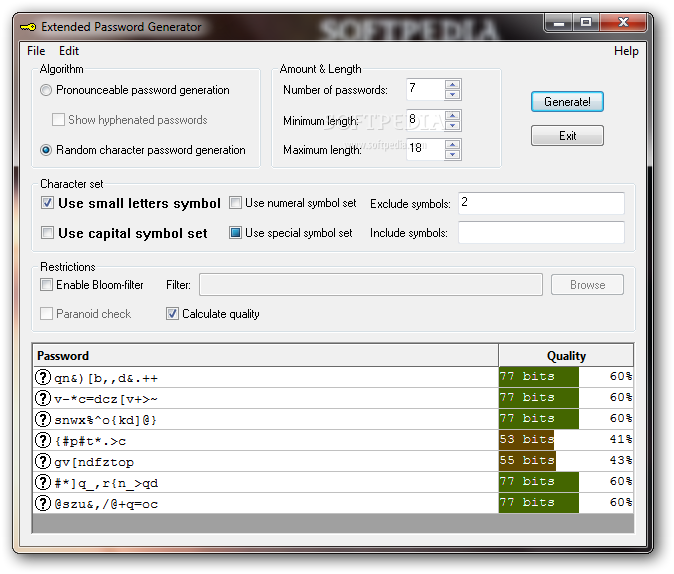The width and height of the screenshot is (674, 574).
Task: Uncheck Use small letters symbol checkbox
Action: click(x=47, y=203)
